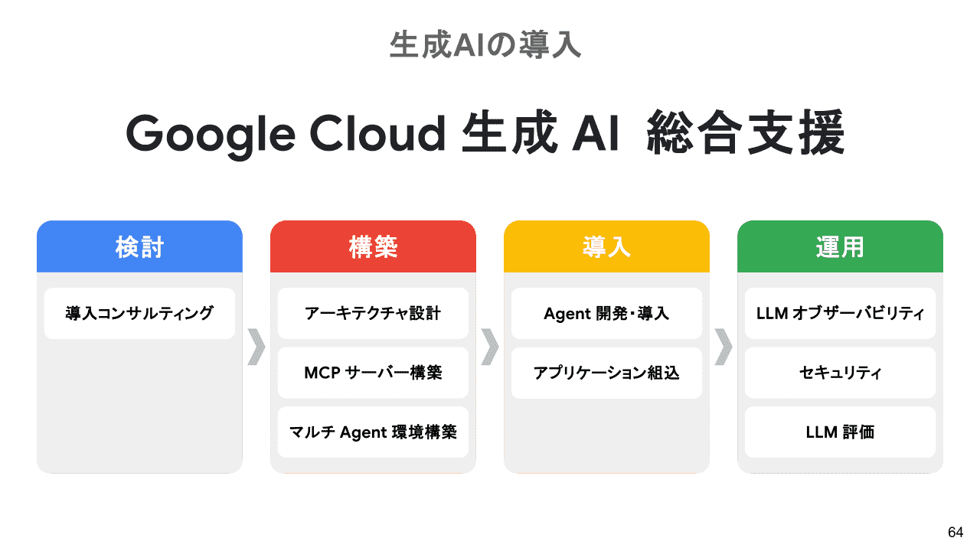The height and width of the screenshot is (551, 980).
Task: Click the blue 検討 header
Action: [139, 246]
